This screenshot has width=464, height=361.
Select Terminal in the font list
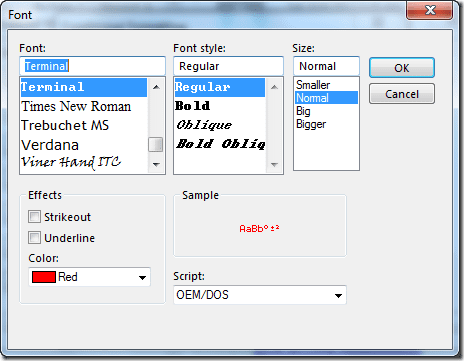point(84,87)
